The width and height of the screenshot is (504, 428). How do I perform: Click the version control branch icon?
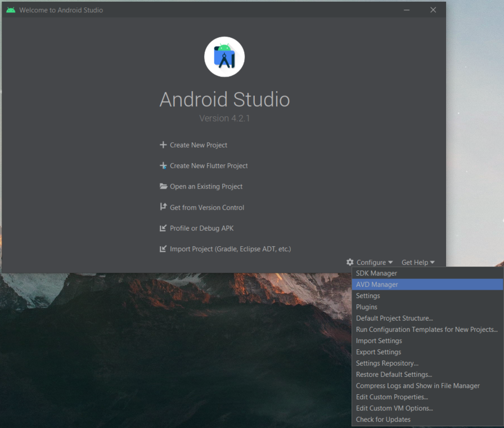tap(163, 207)
